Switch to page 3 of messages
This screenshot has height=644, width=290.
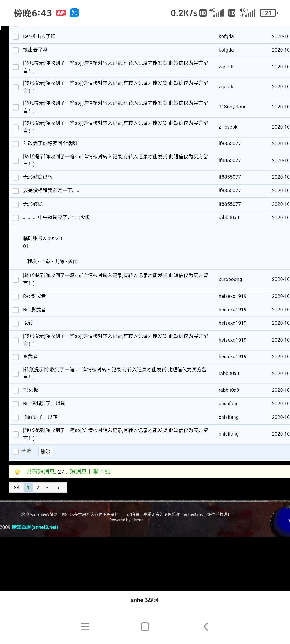pos(47,488)
